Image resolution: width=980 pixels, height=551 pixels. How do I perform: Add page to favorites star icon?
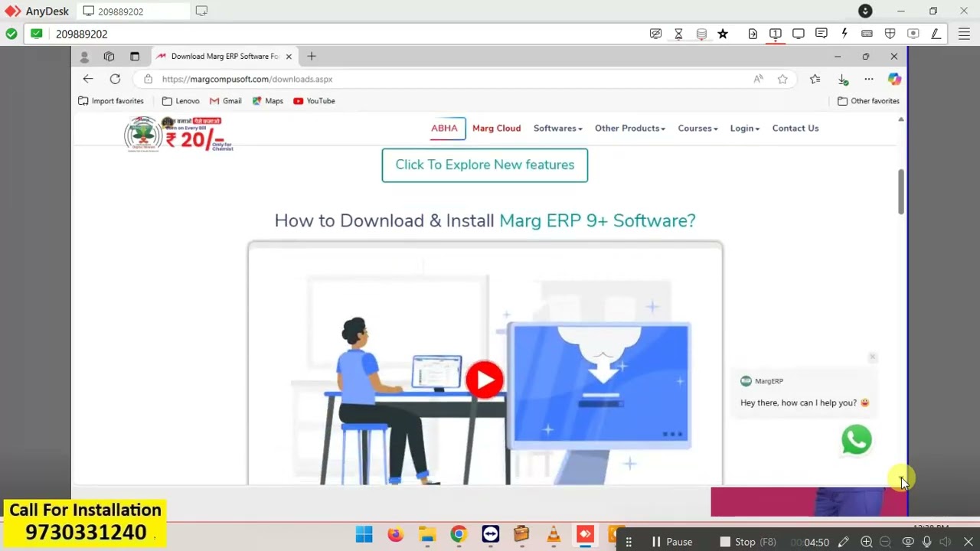[x=782, y=79]
